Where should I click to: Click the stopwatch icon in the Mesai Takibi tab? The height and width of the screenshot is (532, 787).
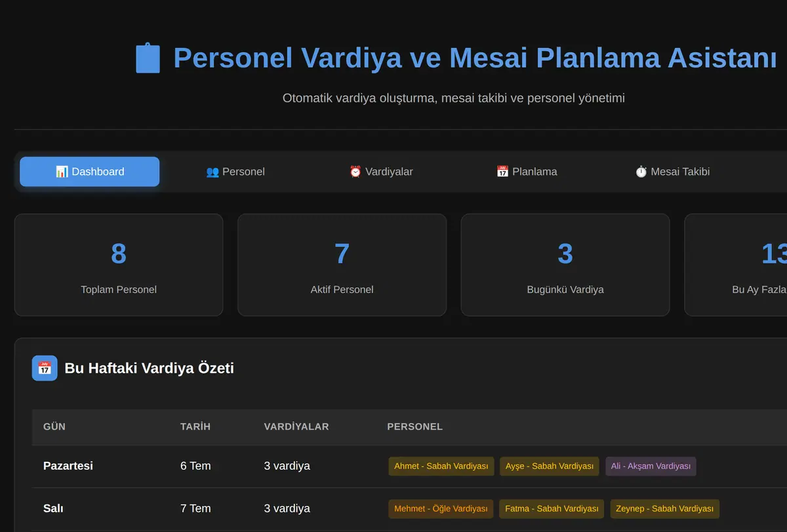click(x=641, y=172)
